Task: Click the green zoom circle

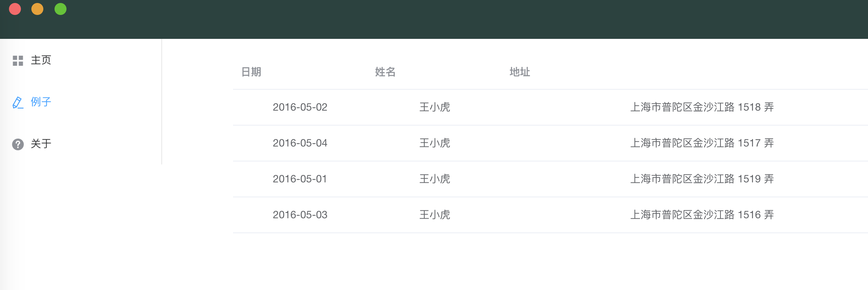Action: tap(60, 9)
